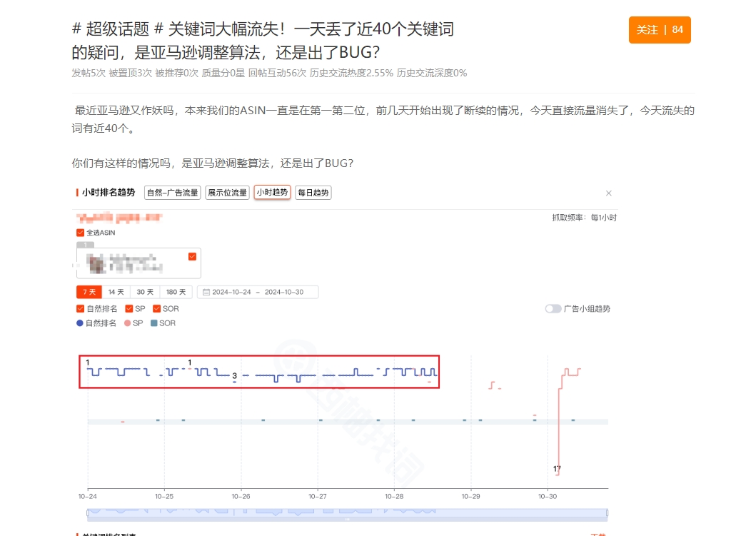Close the 小时排名趋势 panel

click(608, 193)
